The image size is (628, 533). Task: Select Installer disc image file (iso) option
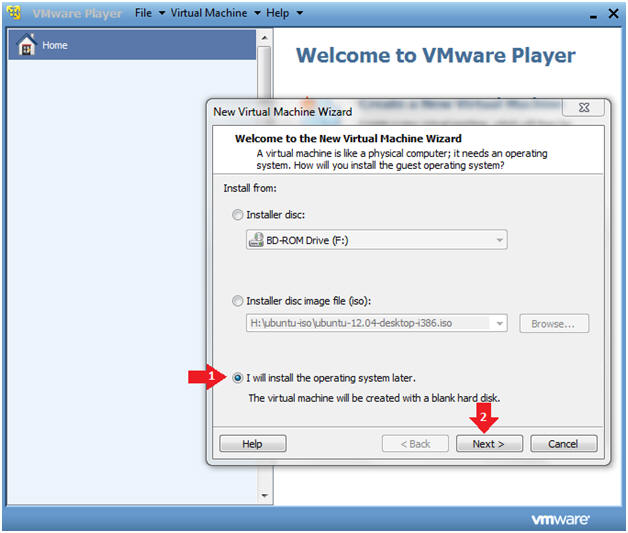pos(238,301)
